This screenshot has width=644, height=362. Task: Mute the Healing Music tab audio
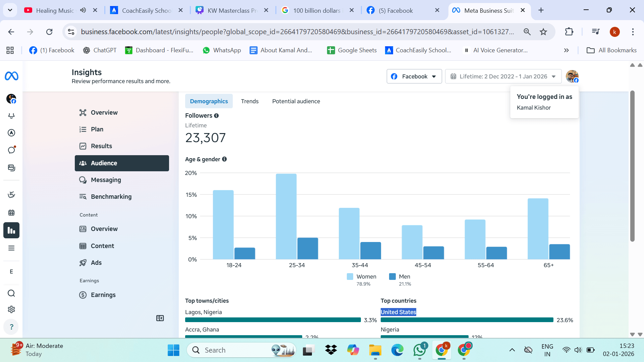tap(83, 10)
